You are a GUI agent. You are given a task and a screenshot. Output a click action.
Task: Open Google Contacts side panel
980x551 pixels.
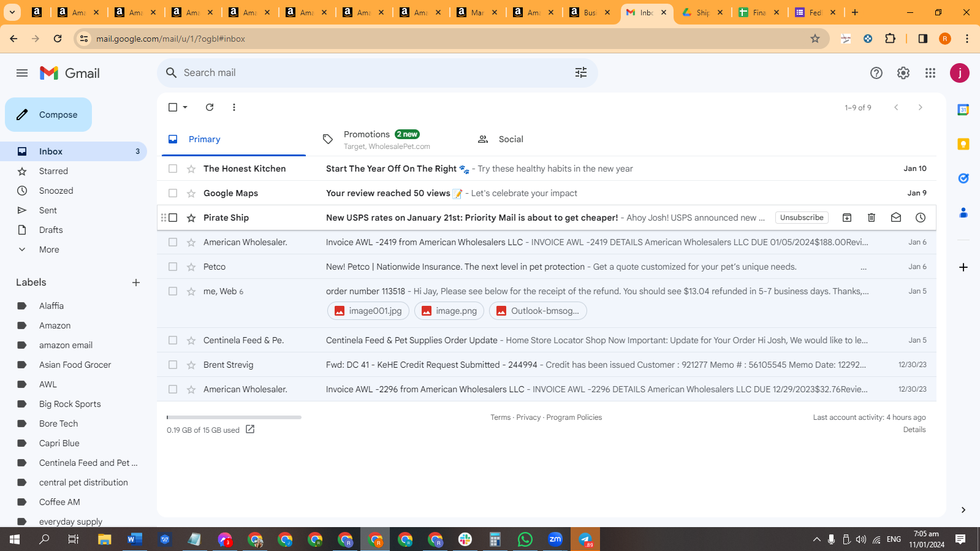pos(963,213)
